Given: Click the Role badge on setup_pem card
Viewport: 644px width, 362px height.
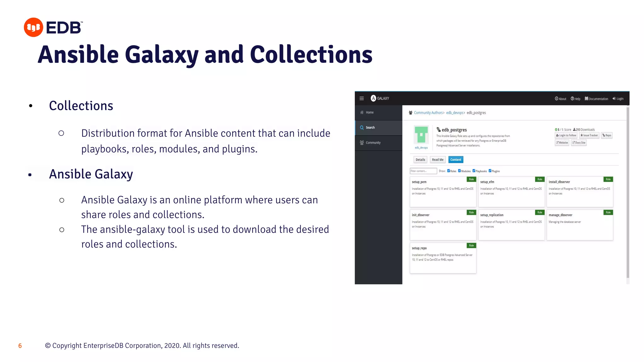Looking at the screenshot, I should [x=471, y=179].
